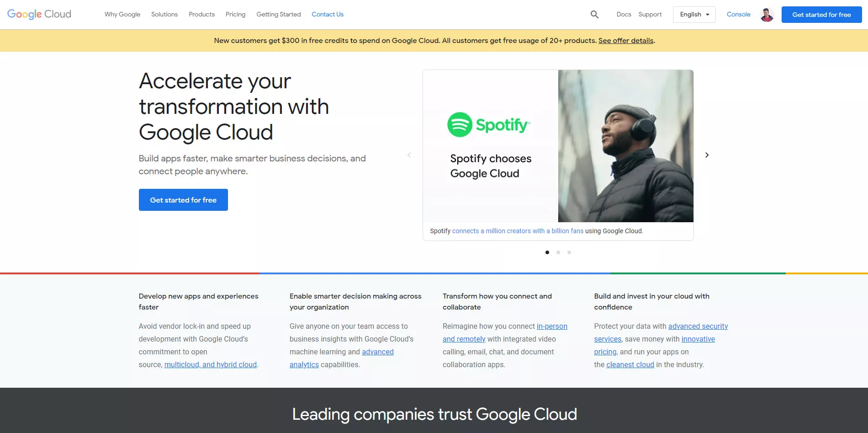Open See offer details link
This screenshot has width=868, height=433.
[625, 40]
